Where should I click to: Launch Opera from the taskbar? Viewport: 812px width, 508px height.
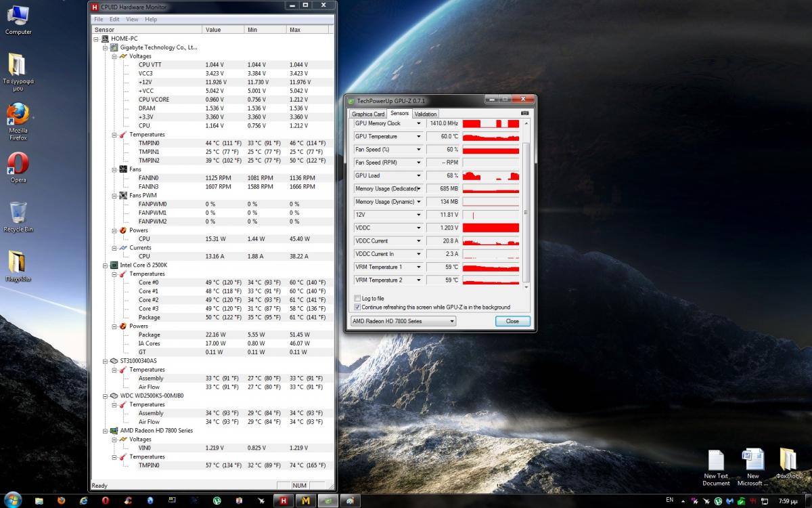click(106, 501)
